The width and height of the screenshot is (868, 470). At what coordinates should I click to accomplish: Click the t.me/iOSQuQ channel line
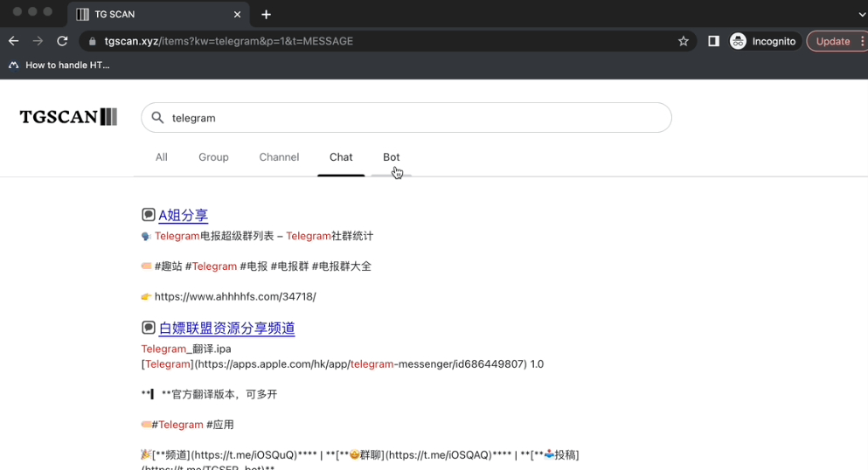360,454
